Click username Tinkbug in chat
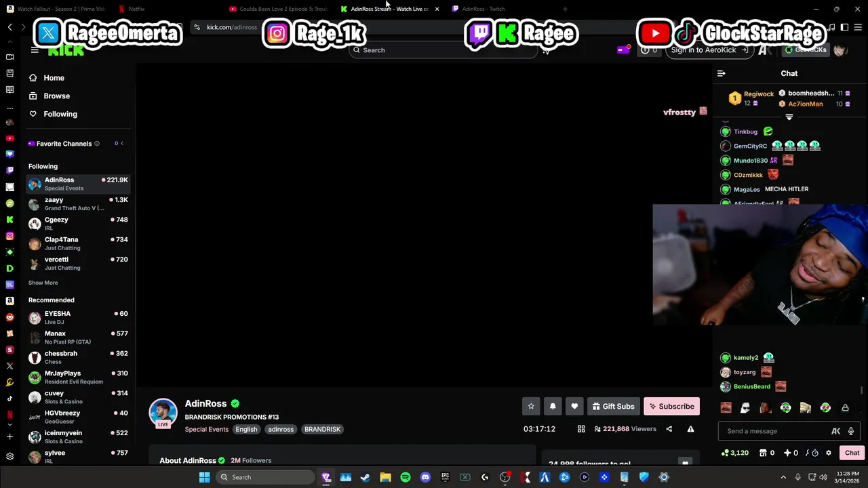 (x=745, y=131)
